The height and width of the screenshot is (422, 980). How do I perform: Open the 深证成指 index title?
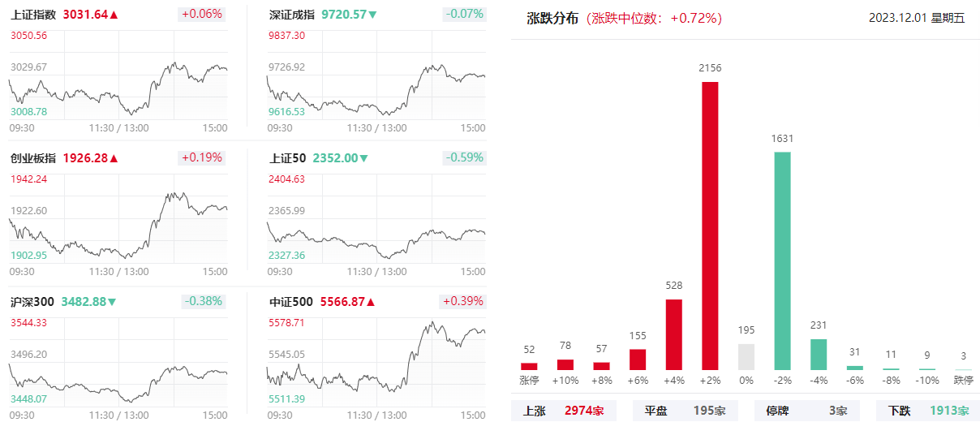pos(292,15)
